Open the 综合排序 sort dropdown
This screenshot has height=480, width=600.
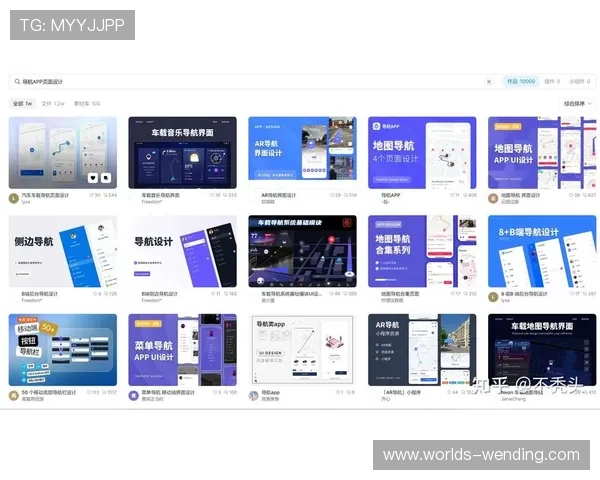(x=577, y=103)
